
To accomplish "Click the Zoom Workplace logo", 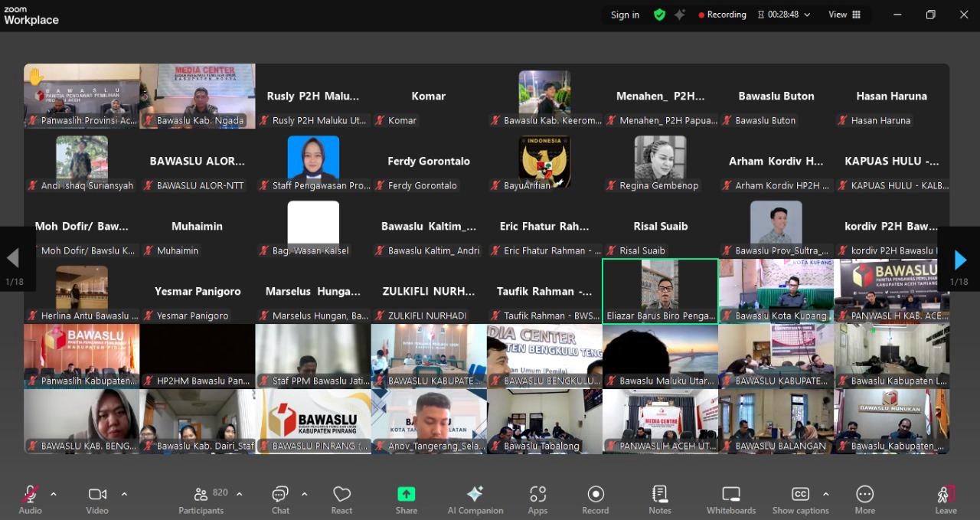I will pyautogui.click(x=31, y=15).
